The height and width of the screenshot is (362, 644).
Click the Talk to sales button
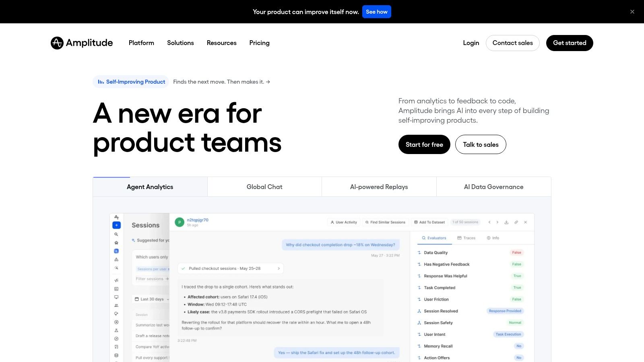481,144
